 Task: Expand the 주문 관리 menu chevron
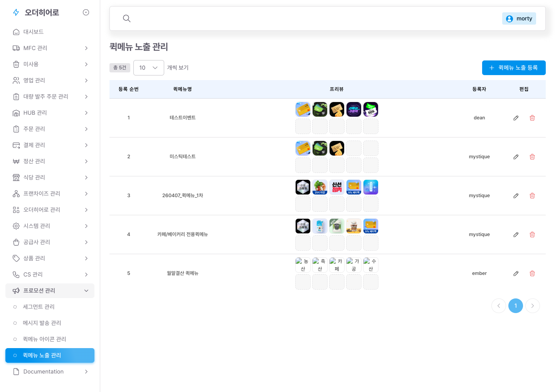[x=86, y=129]
